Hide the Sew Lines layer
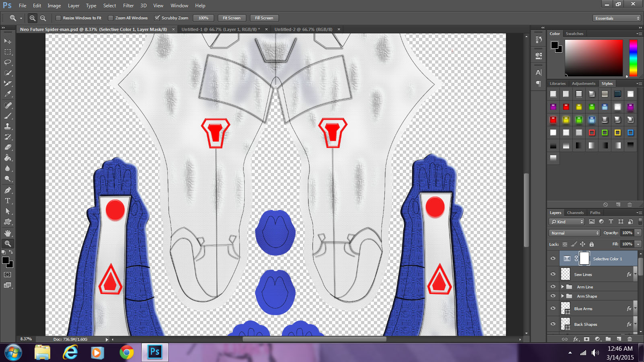Screen dimensions: 644x362 tap(553, 274)
